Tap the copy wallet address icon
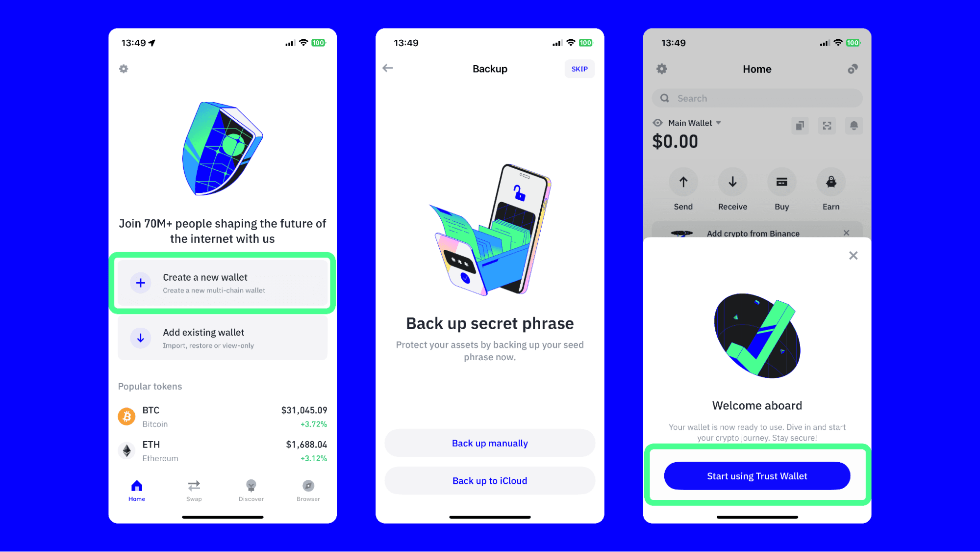The height and width of the screenshot is (552, 980). pyautogui.click(x=800, y=125)
